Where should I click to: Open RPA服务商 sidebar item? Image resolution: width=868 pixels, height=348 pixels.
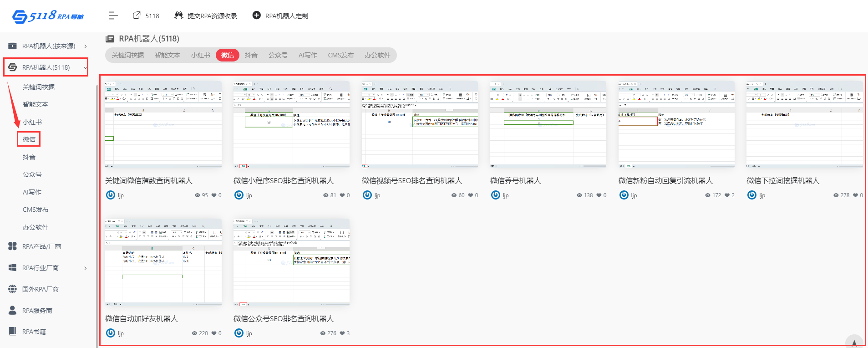pyautogui.click(x=37, y=311)
